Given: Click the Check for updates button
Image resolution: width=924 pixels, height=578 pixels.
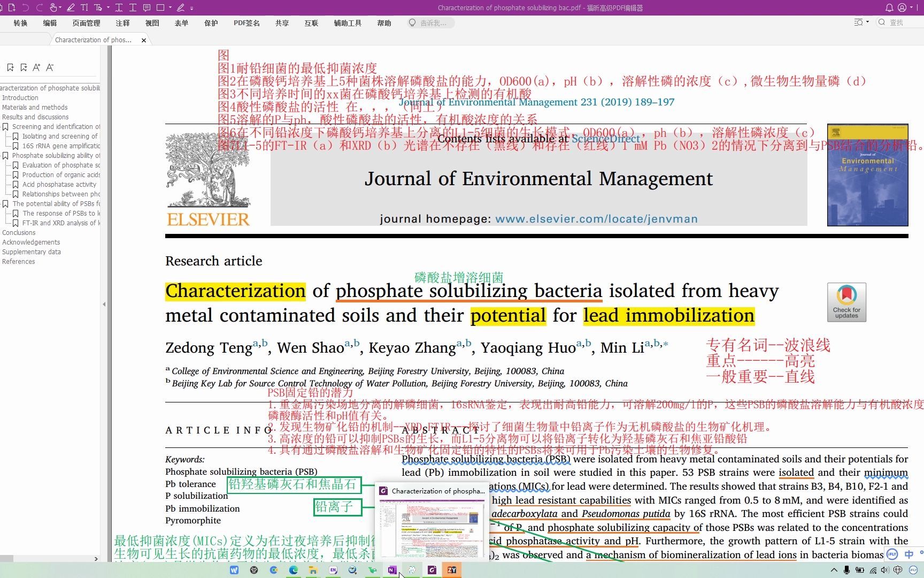Looking at the screenshot, I should pos(846,302).
